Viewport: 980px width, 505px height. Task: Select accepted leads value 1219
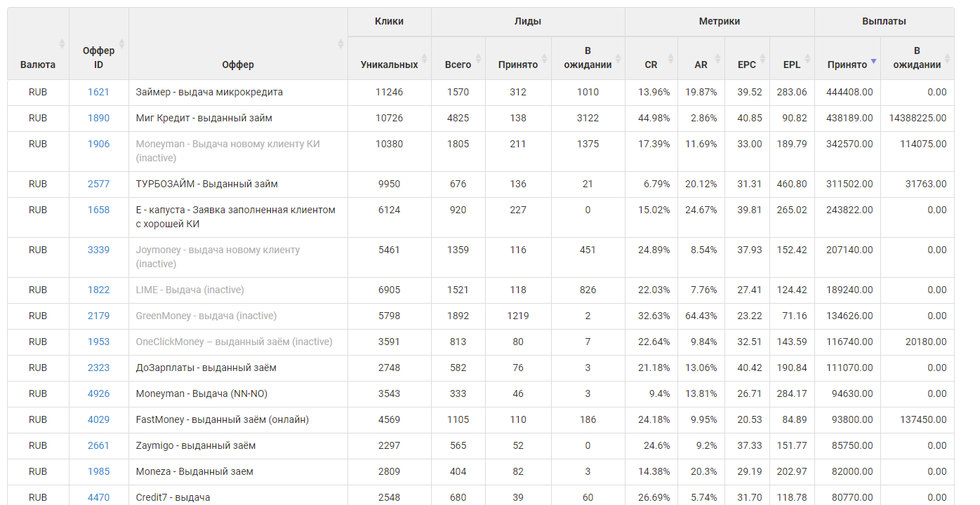point(518,316)
